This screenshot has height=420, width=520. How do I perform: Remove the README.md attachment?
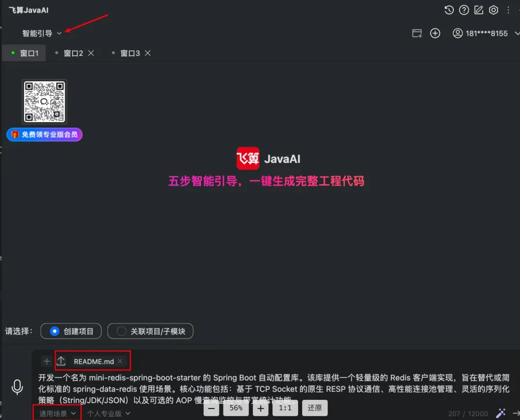pyautogui.click(x=120, y=361)
